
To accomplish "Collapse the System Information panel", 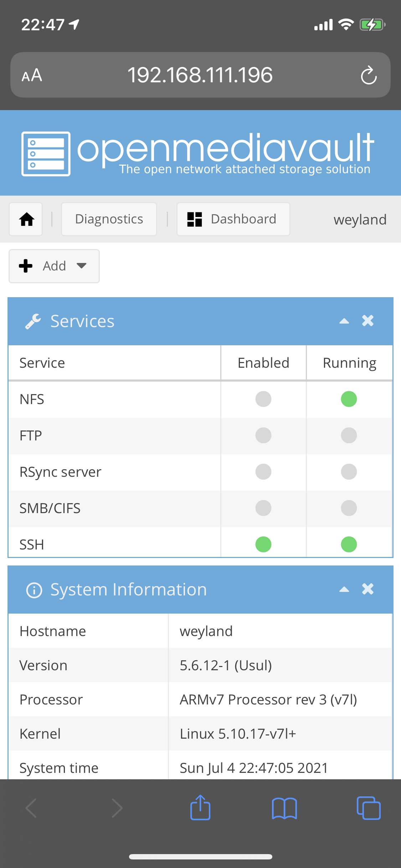I will coord(344,589).
